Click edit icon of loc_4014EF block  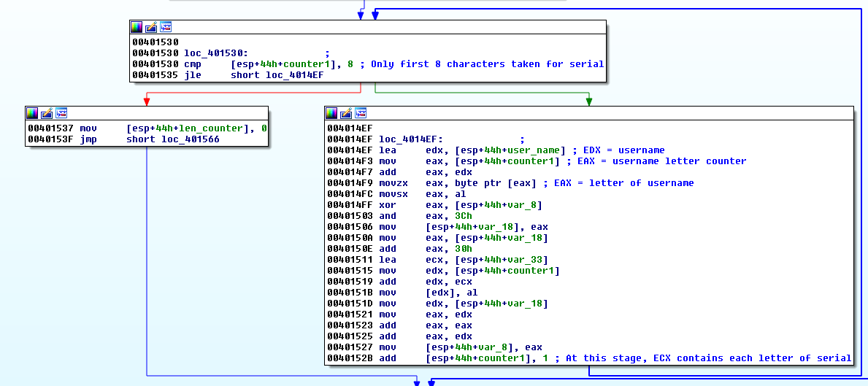[x=346, y=113]
